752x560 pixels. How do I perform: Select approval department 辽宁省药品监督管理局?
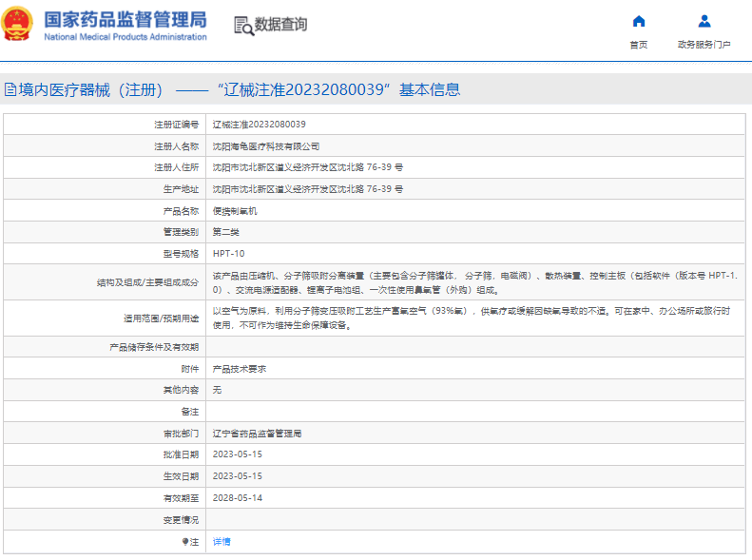pyautogui.click(x=257, y=434)
